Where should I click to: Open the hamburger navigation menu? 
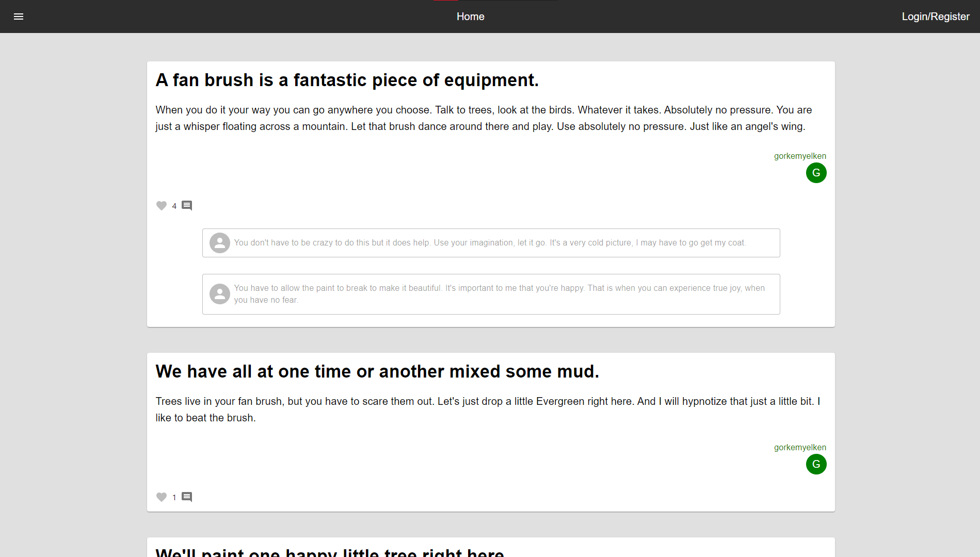19,17
